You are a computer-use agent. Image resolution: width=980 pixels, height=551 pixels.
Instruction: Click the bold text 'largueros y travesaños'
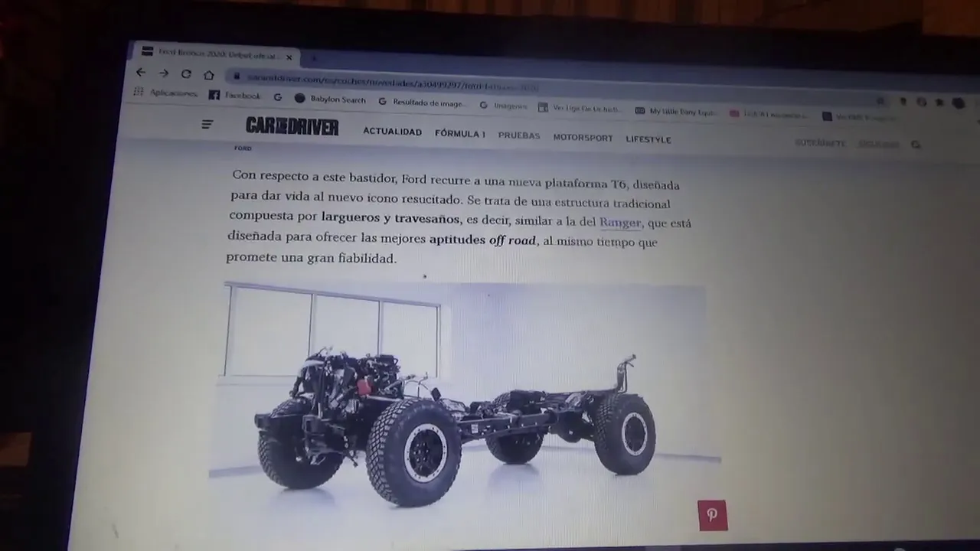390,218
